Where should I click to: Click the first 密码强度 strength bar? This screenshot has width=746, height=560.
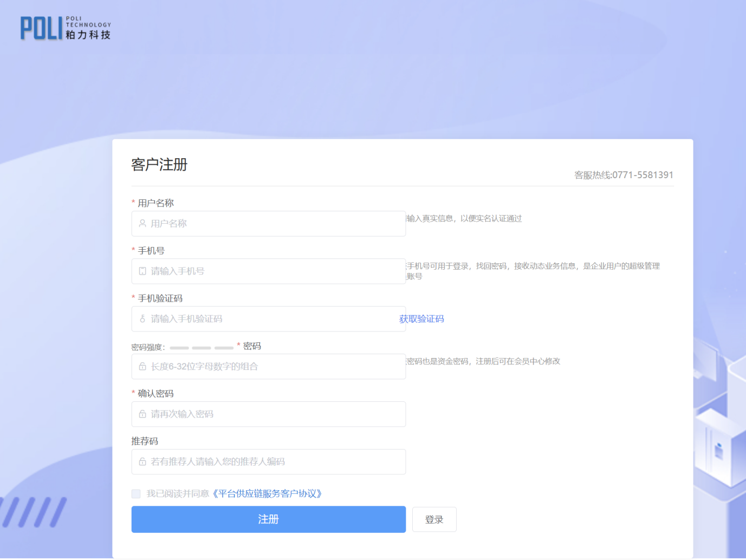click(x=179, y=347)
